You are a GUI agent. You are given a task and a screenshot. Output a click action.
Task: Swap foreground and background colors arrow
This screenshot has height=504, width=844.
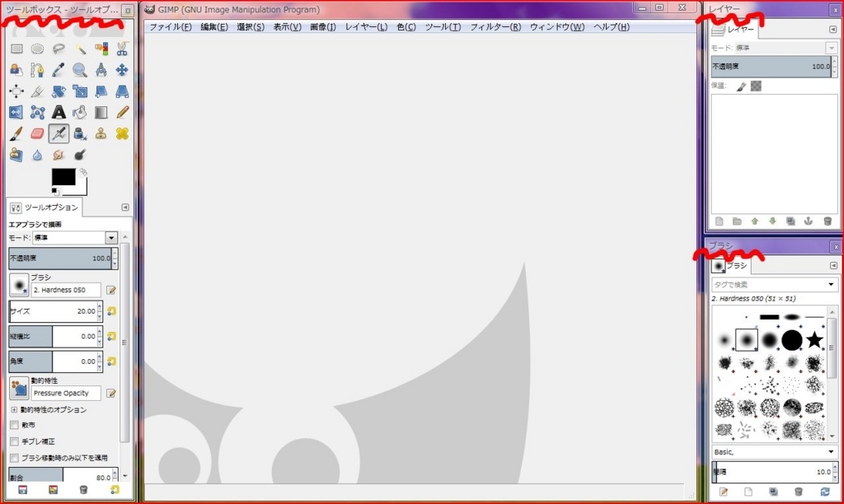[x=83, y=172]
